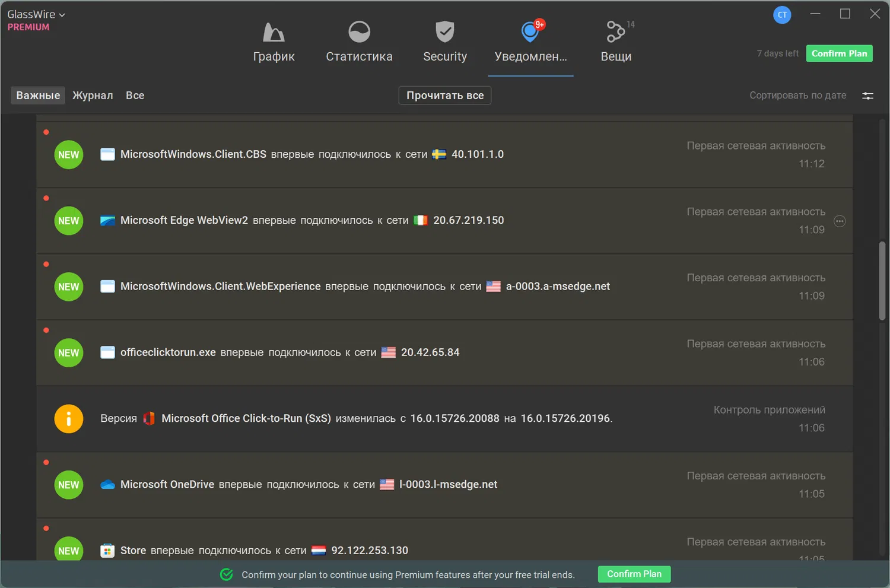This screenshot has width=890, height=588.
Task: Show Все notifications
Action: point(135,96)
